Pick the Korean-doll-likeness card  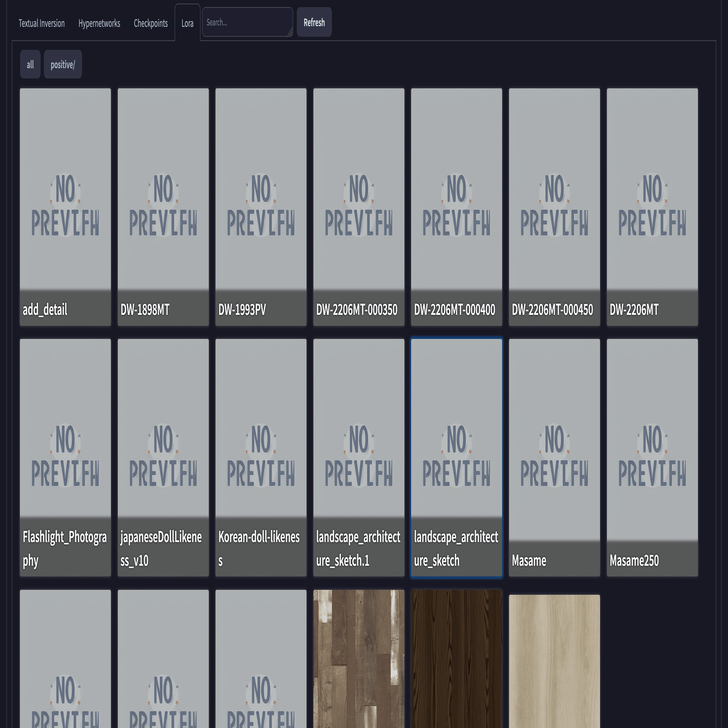261,458
